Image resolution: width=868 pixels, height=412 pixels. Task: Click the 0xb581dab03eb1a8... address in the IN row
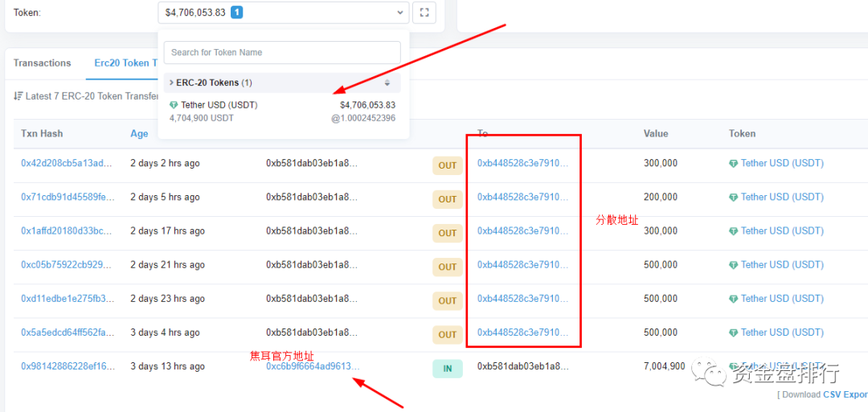point(523,366)
